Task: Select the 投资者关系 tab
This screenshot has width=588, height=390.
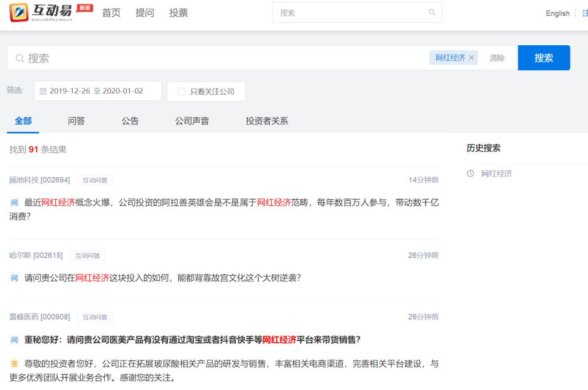Action: (267, 121)
